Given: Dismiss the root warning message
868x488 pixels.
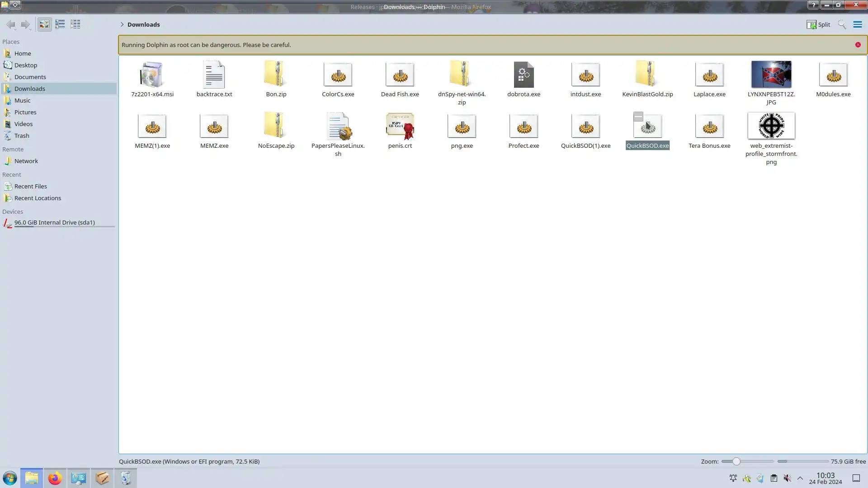Looking at the screenshot, I should 858,45.
